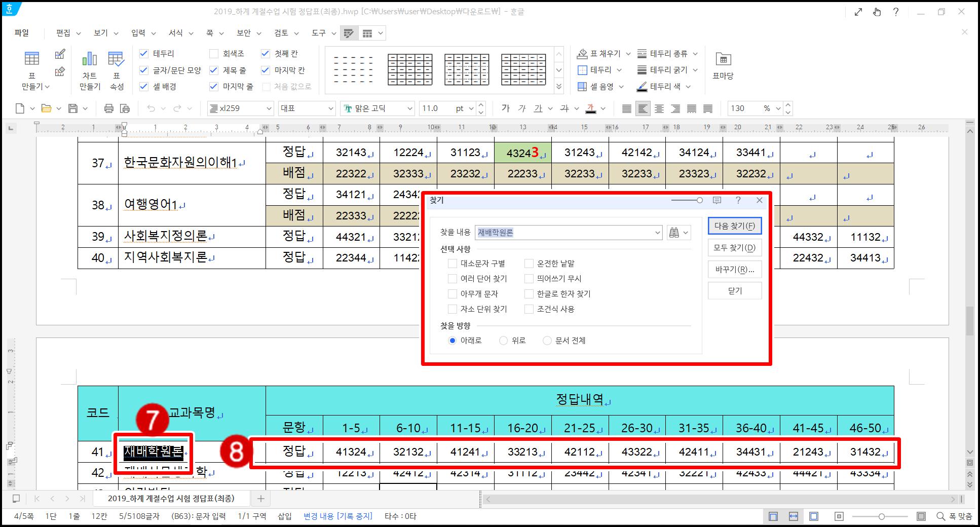Open the 표 채우기 dropdown
The image size is (980, 527).
[x=628, y=54]
